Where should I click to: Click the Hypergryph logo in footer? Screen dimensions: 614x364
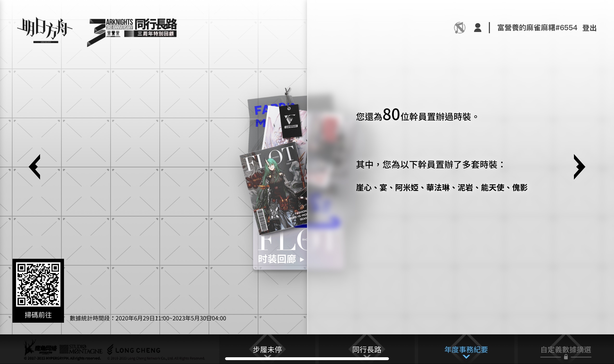(x=40, y=348)
